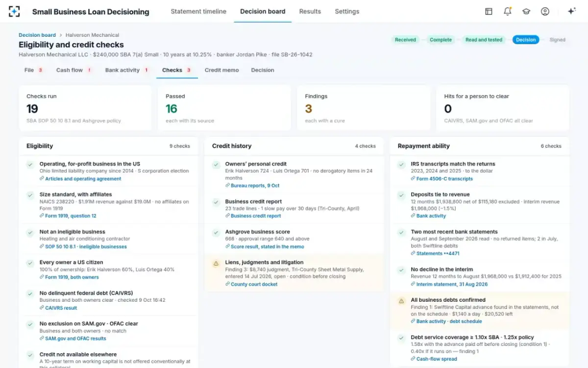Open the County court docket link

coord(254,284)
